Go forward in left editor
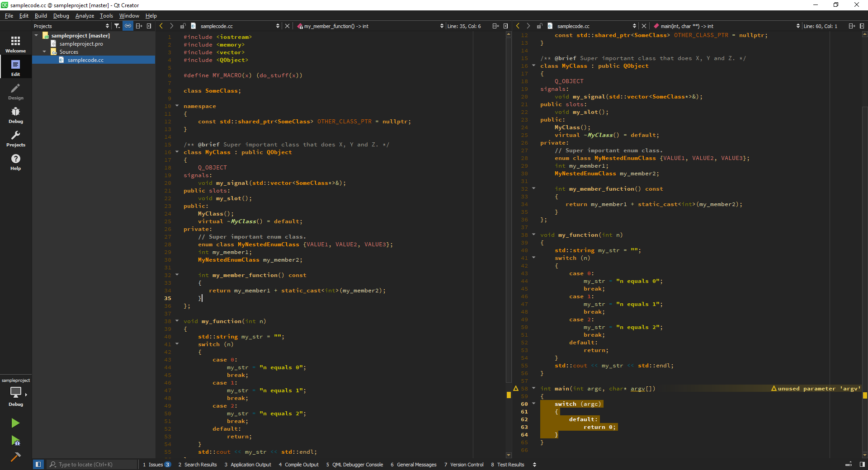 171,26
